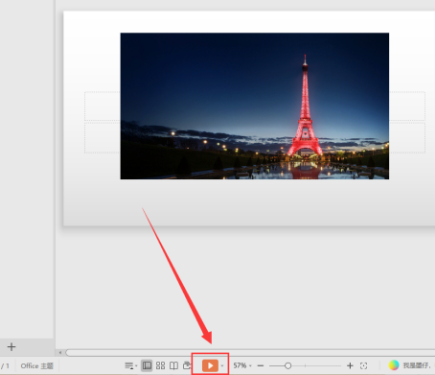The height and width of the screenshot is (375, 435).
Task: Zoom out with the minus icon
Action: point(261,366)
